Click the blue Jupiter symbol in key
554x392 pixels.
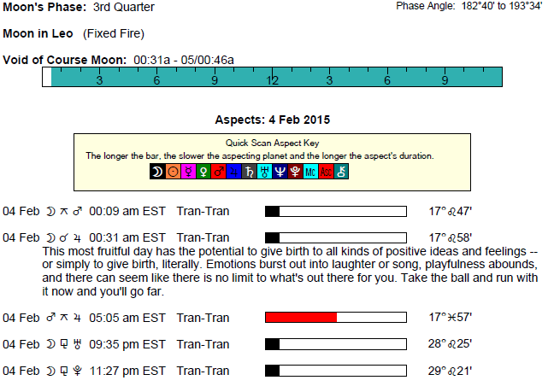click(234, 172)
